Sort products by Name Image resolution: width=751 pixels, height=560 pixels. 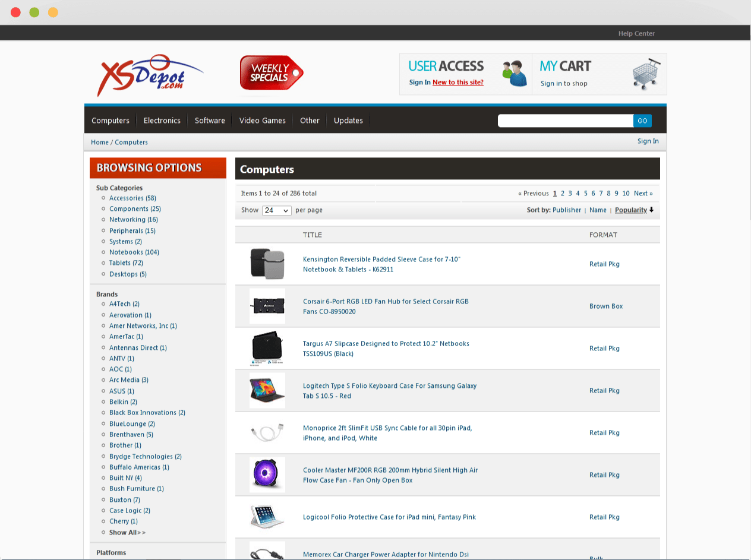(x=598, y=210)
